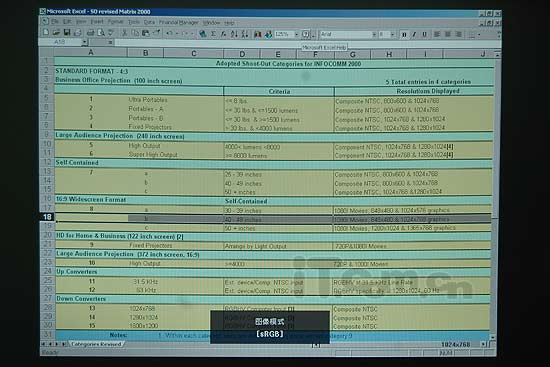Click the Print icon
This screenshot has height=367, width=550.
coord(90,33)
